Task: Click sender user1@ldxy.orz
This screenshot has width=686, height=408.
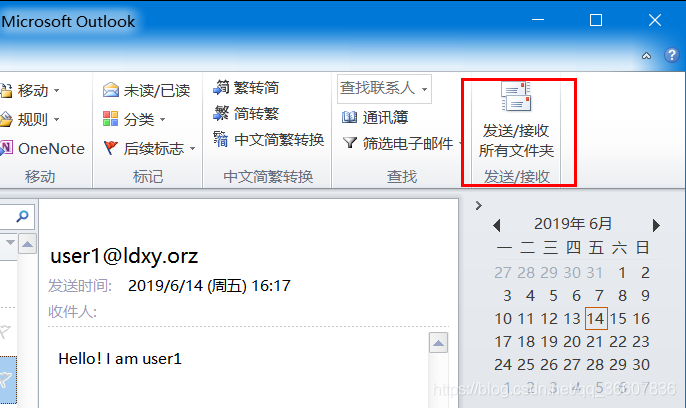Action: (x=124, y=256)
